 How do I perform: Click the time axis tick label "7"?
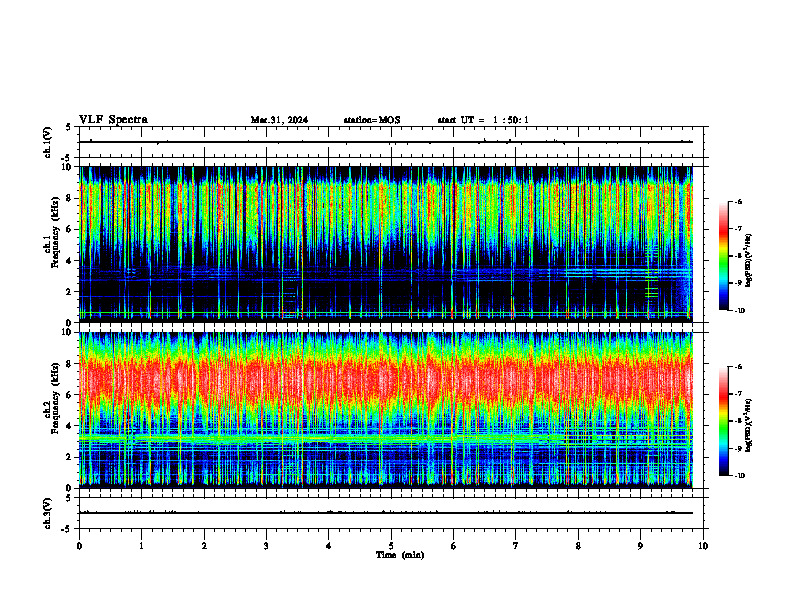[516, 546]
